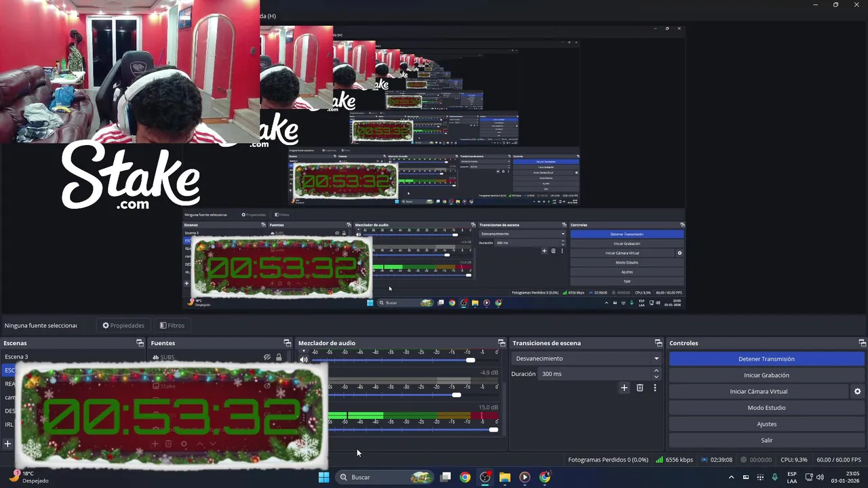868x488 pixels.
Task: Click Iniciar Grabación button
Action: (x=766, y=375)
